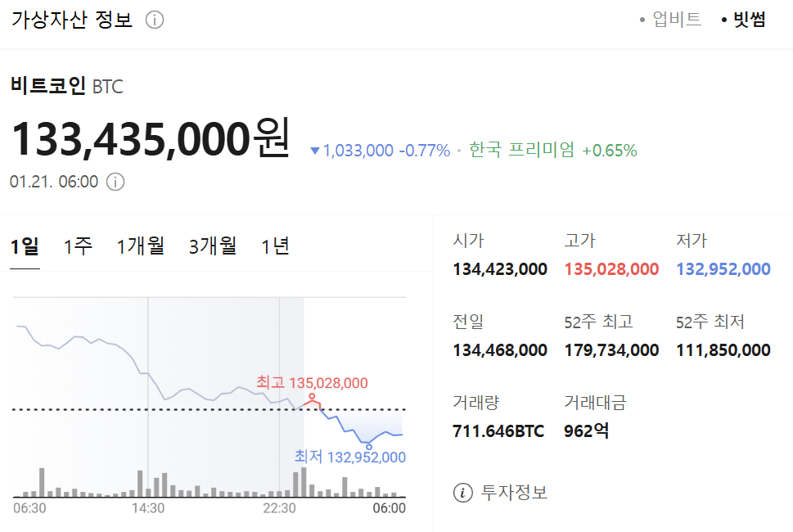
Task: Click the info icon beside 가상자산 정보
Action: pyautogui.click(x=154, y=20)
